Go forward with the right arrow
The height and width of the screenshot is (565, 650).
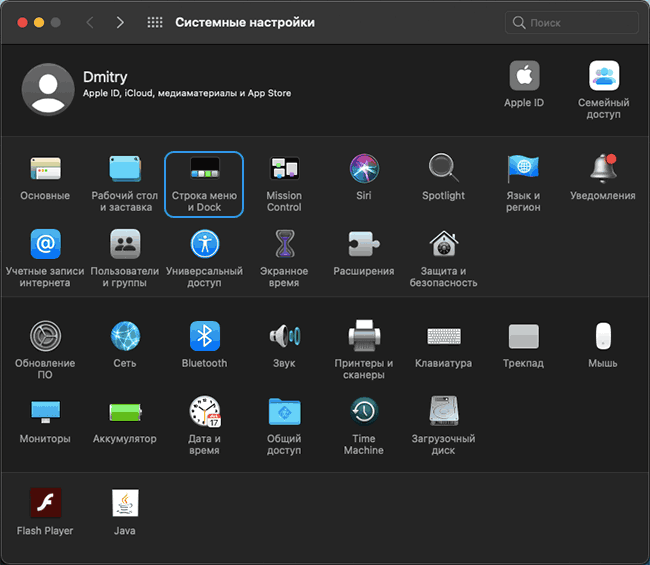tap(120, 22)
